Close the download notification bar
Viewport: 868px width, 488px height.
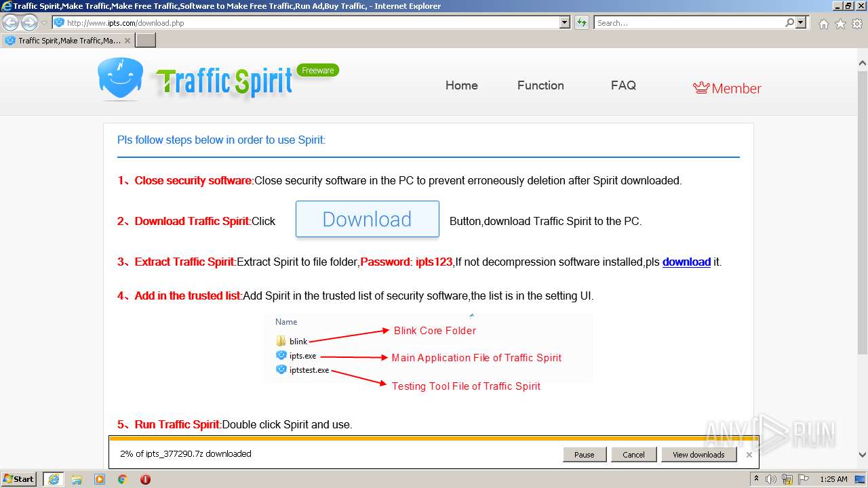749,455
